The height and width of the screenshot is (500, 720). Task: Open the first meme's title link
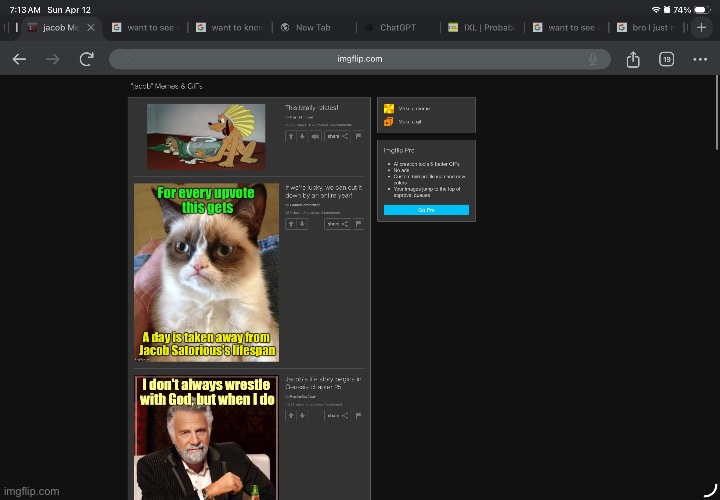(312, 107)
